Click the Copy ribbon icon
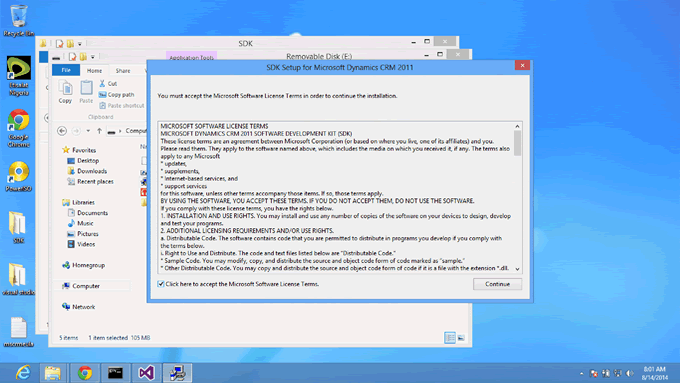 65,92
